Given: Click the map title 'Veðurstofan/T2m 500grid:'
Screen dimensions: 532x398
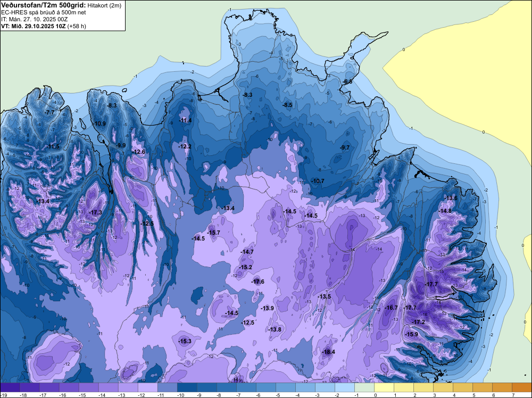Looking at the screenshot, I should 43,5.
